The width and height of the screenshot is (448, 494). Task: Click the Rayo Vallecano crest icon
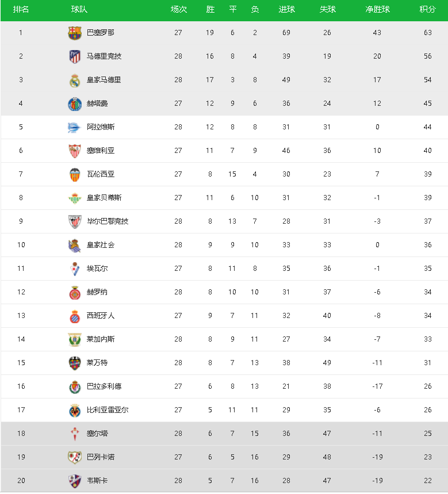(75, 457)
